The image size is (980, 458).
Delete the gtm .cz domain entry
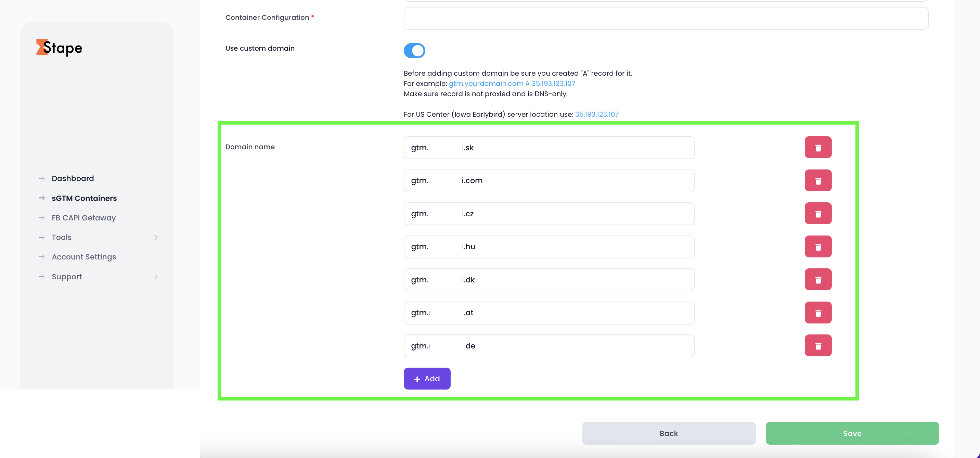point(818,213)
